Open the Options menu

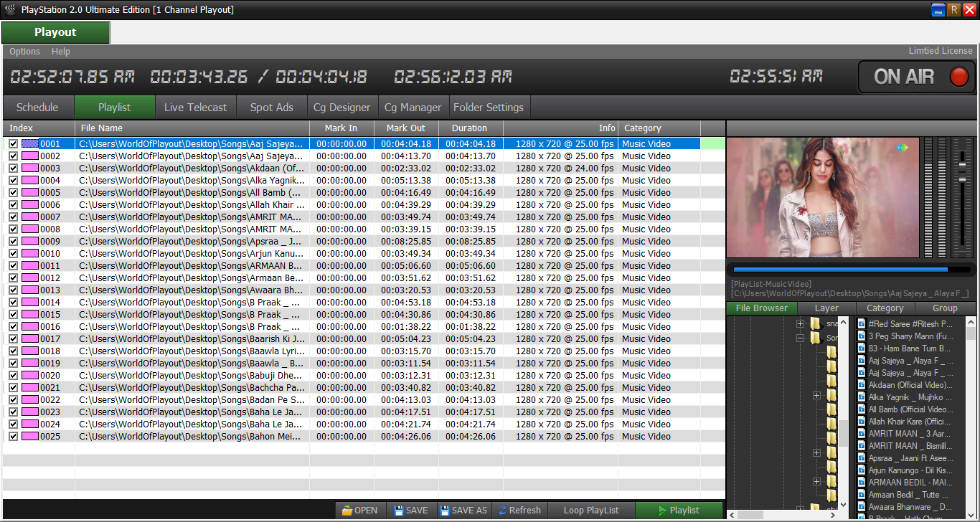24,52
